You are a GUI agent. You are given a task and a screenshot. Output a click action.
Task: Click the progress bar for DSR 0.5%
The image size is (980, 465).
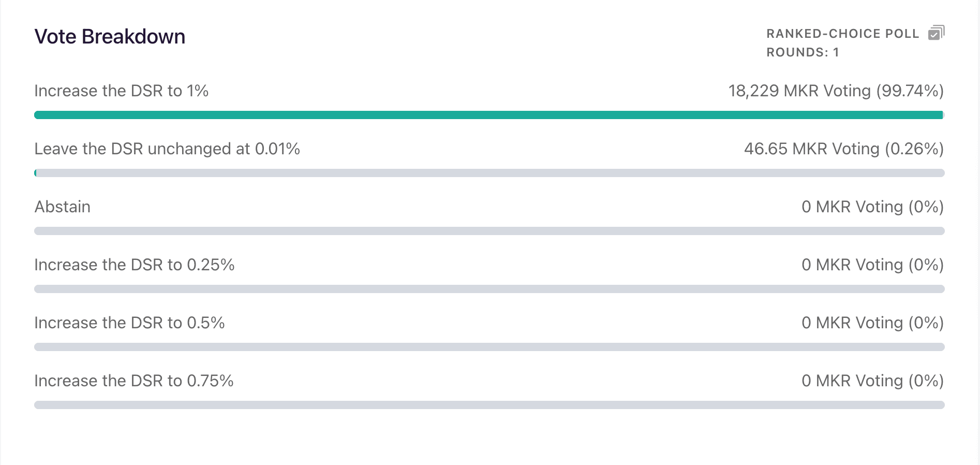[489, 347]
